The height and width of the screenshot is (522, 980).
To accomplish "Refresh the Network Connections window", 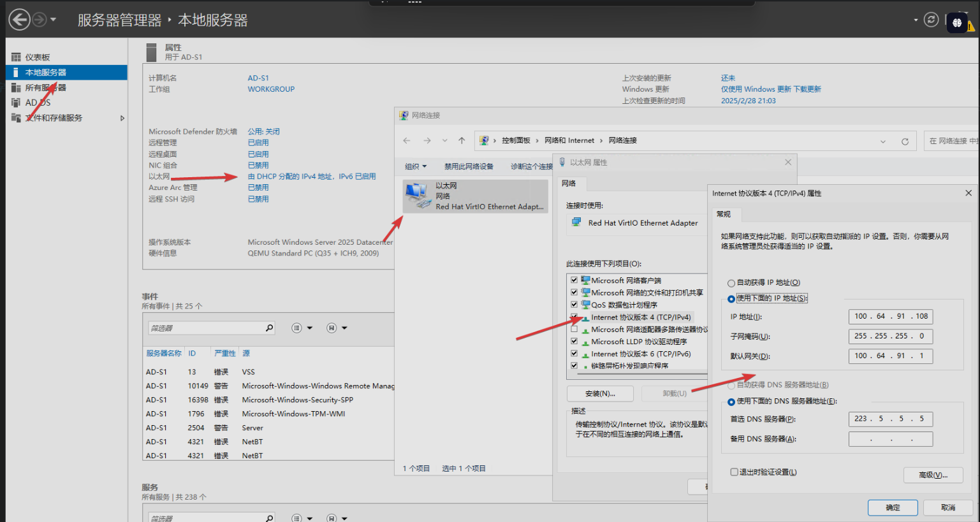I will point(905,141).
